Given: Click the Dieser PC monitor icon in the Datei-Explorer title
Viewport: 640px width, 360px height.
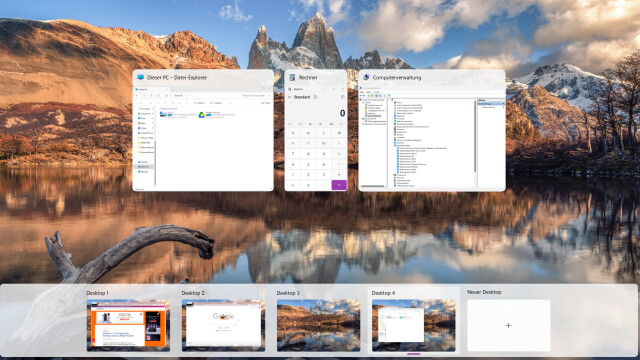Looking at the screenshot, I should (x=140, y=77).
